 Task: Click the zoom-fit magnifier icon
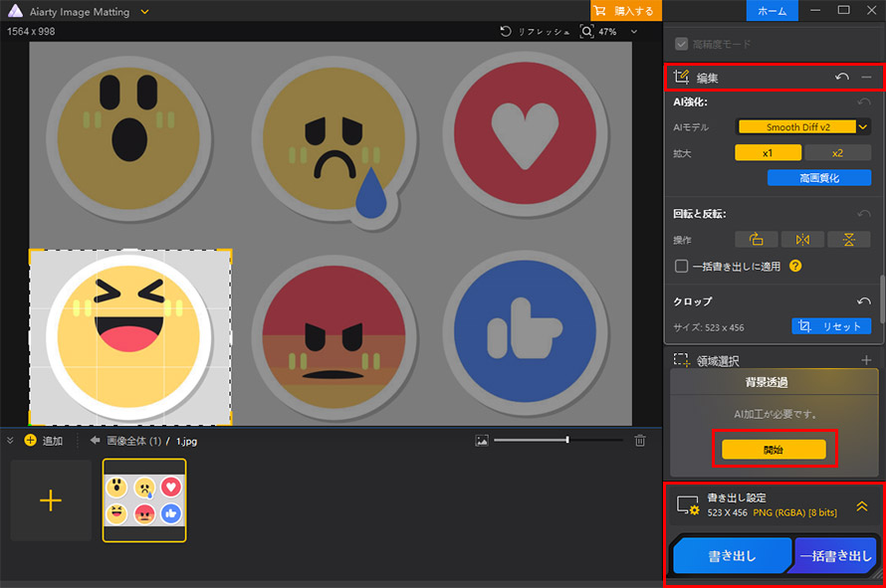[x=586, y=31]
